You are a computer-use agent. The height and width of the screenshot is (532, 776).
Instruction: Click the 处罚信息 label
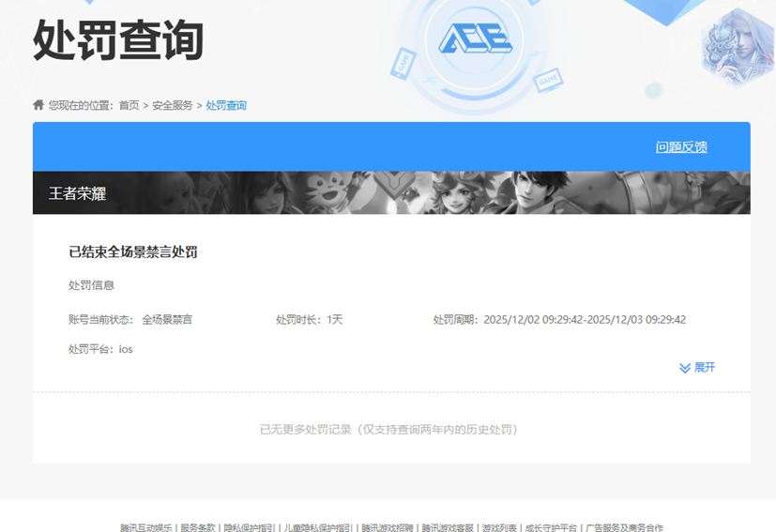click(x=91, y=285)
